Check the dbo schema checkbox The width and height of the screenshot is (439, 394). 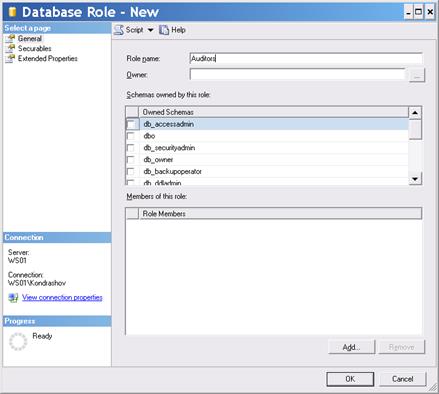[131, 136]
